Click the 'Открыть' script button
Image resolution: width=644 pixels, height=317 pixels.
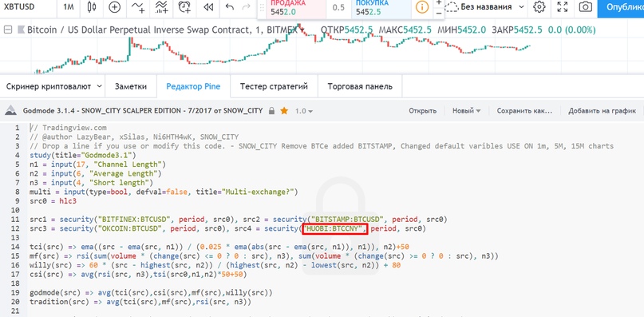(422, 111)
